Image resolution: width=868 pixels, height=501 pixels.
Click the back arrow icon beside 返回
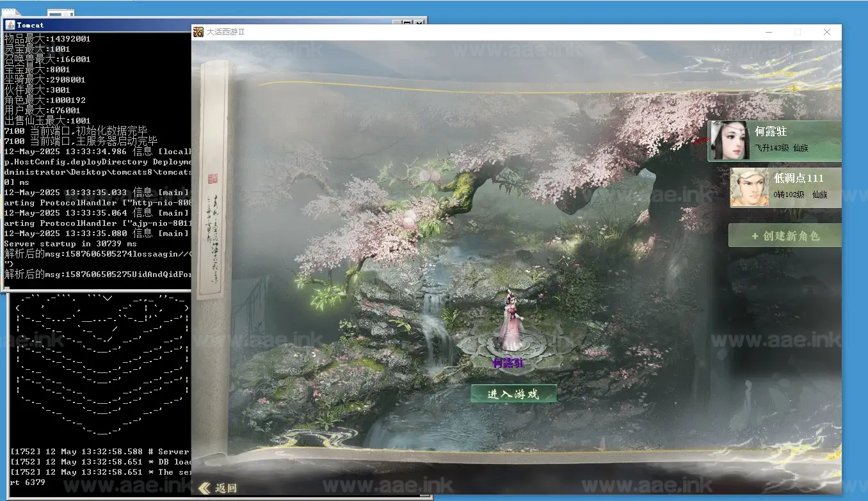coord(204,488)
